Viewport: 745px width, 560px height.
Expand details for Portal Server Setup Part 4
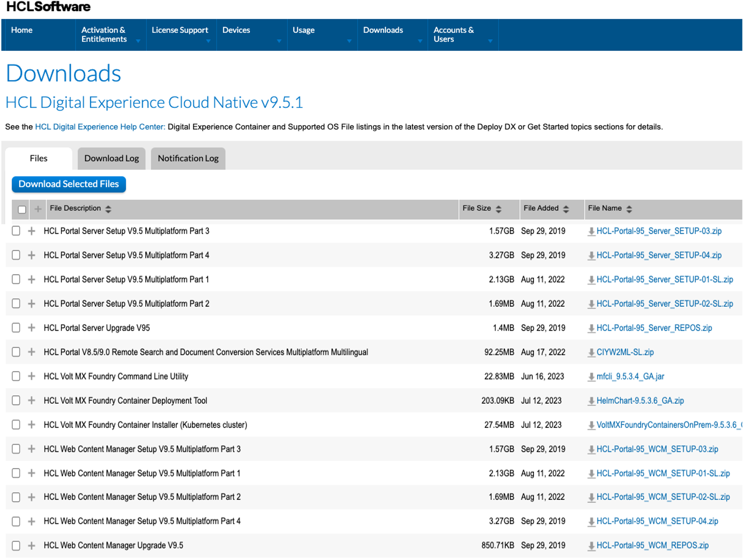[x=32, y=255]
